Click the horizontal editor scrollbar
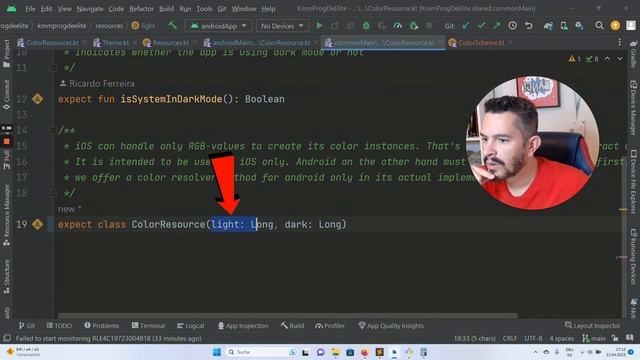640x360 pixels. pos(288,316)
